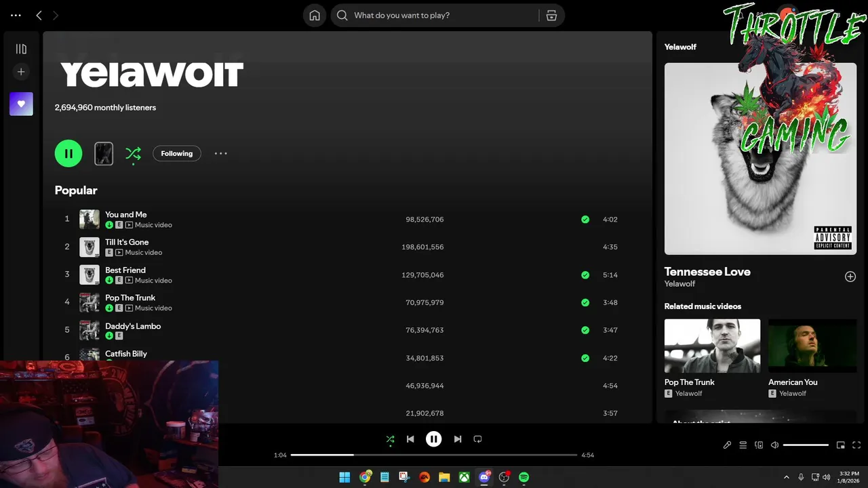Create a playlist with the plus icon
Image resolution: width=868 pixels, height=488 pixels.
tap(21, 72)
